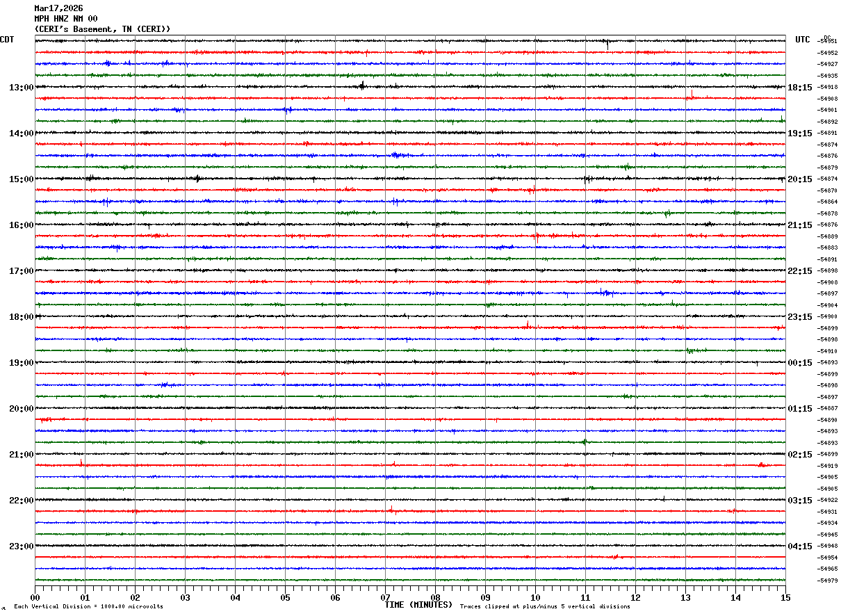Select the 16:00 CDT row label
841x616 pixels.
pos(21,225)
